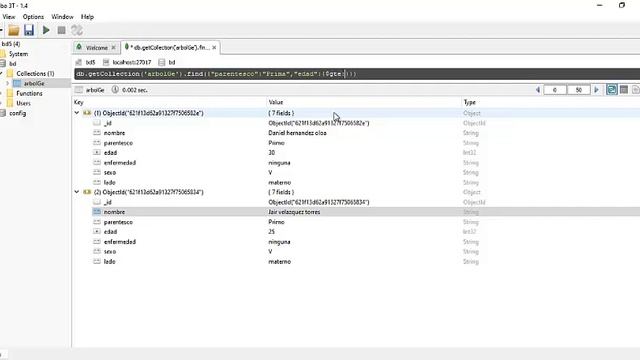
Task: Switch results to table view mode icon
Action: click(624, 90)
